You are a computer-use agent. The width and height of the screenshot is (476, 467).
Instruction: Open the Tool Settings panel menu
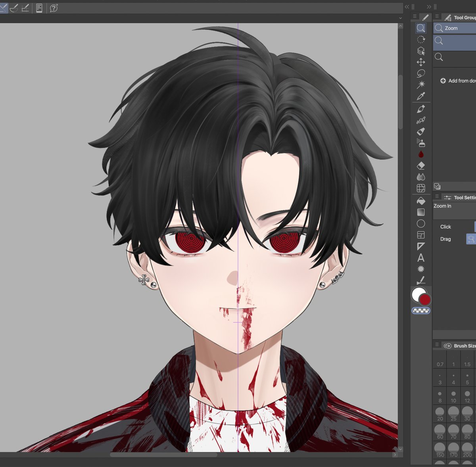click(437, 197)
